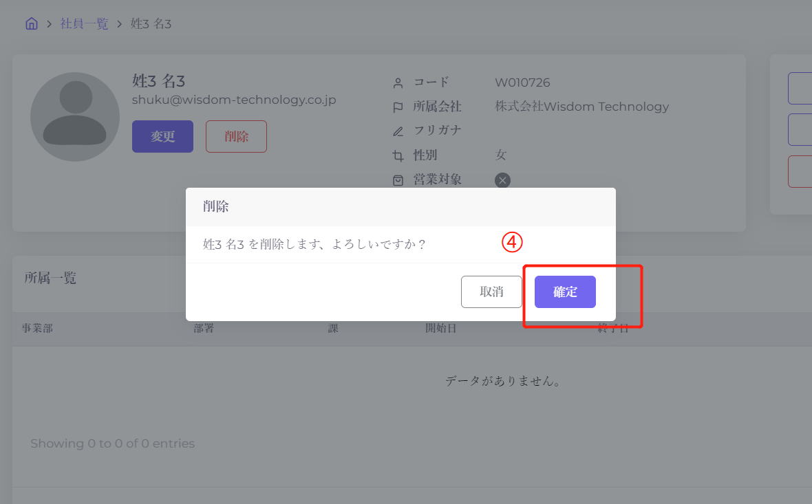Go to 社員一覧 via breadcrumb
812x504 pixels.
(x=84, y=24)
